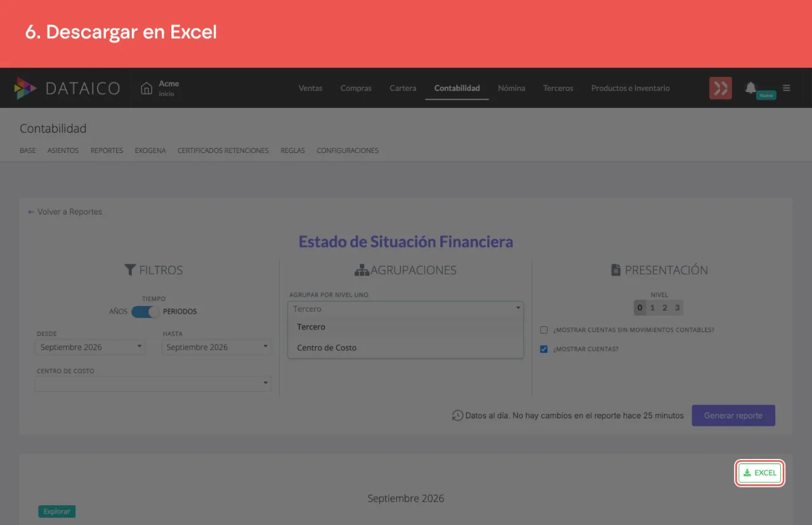Expand the Centro de Costo filter dropdown
Image resolution: width=812 pixels, height=525 pixels.
click(153, 383)
